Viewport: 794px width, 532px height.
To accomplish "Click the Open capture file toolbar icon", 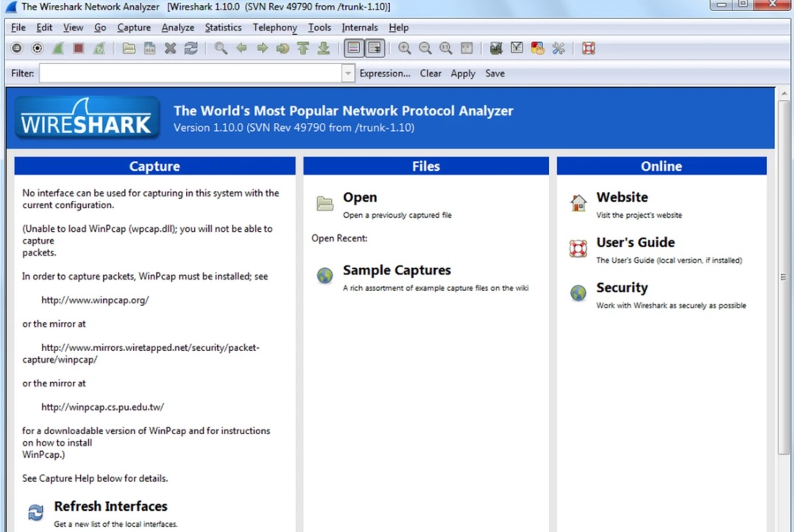I will [x=129, y=49].
